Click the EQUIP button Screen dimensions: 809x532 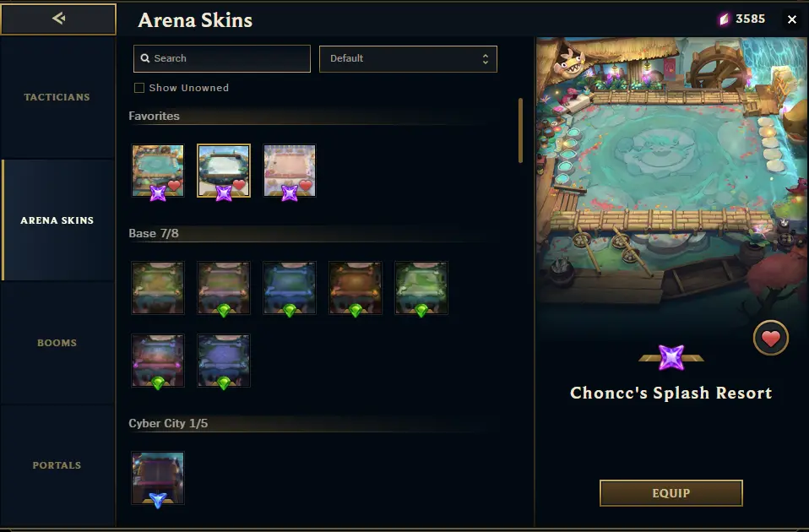click(x=671, y=493)
